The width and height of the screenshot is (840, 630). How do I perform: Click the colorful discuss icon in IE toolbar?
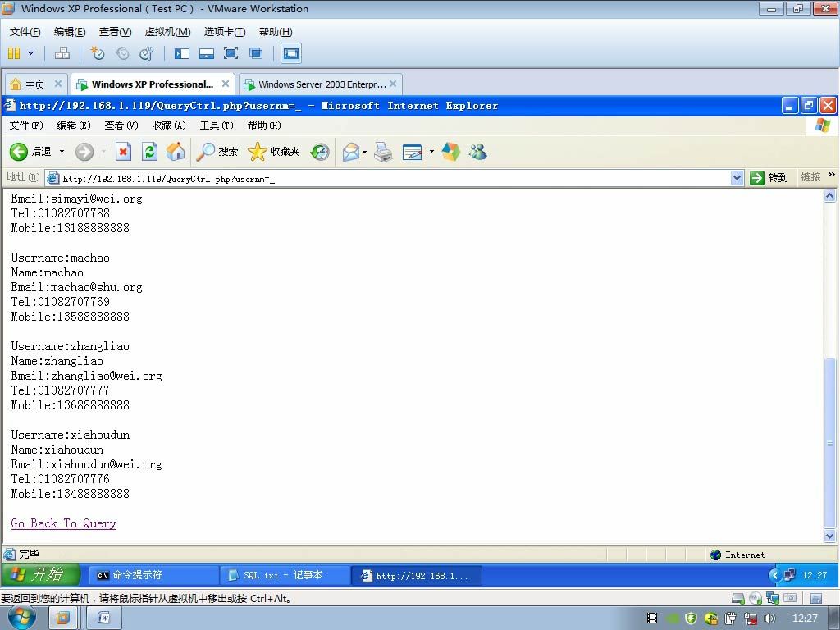[450, 152]
